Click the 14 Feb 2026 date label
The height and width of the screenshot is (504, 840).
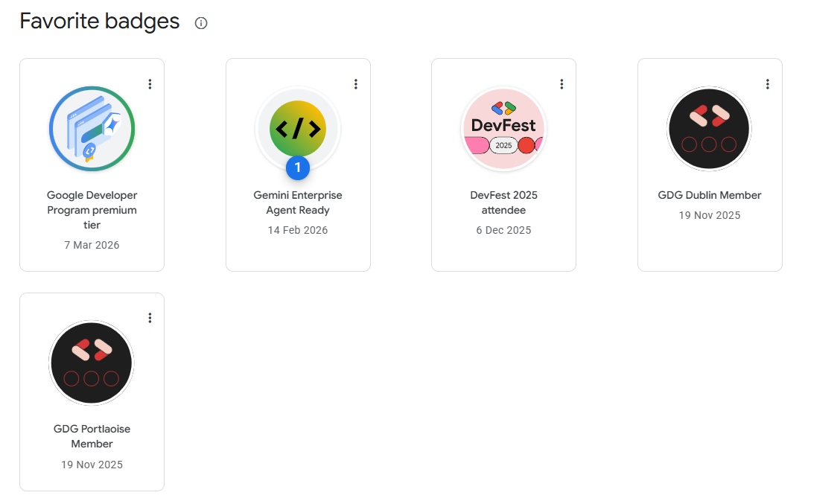[x=298, y=230]
